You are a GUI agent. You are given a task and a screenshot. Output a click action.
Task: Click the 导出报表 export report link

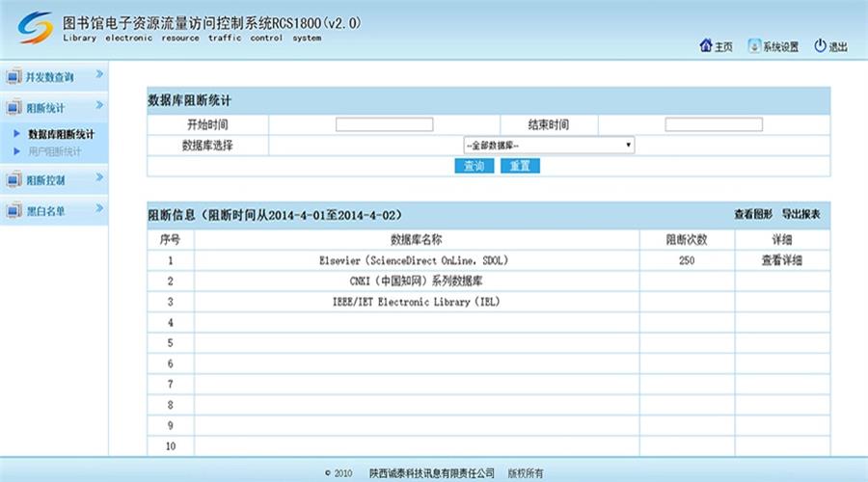tap(800, 214)
